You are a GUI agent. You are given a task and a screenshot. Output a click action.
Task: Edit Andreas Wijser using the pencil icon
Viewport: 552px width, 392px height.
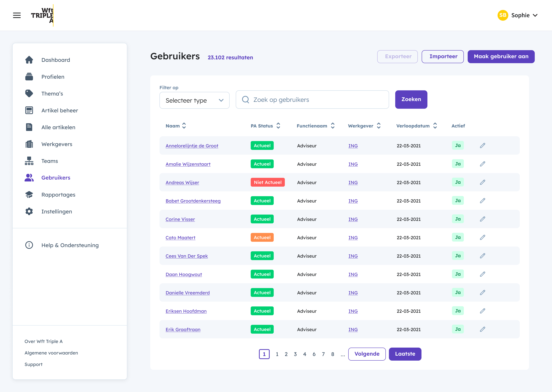coord(482,182)
